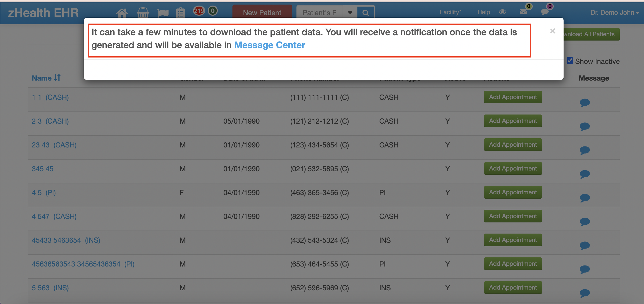The height and width of the screenshot is (304, 644).
Task: Follow the Message Center link
Action: click(x=270, y=45)
